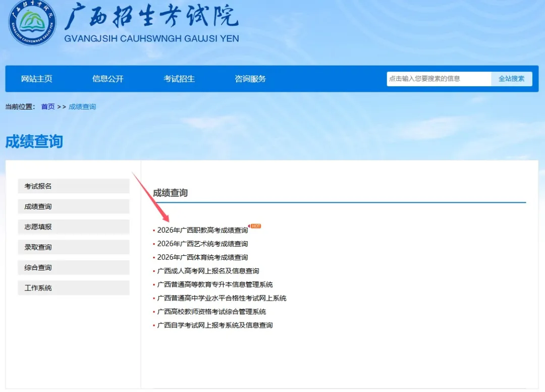Open 2026年广西职教高考成绩查询 link
The width and height of the screenshot is (545, 392).
coord(202,230)
